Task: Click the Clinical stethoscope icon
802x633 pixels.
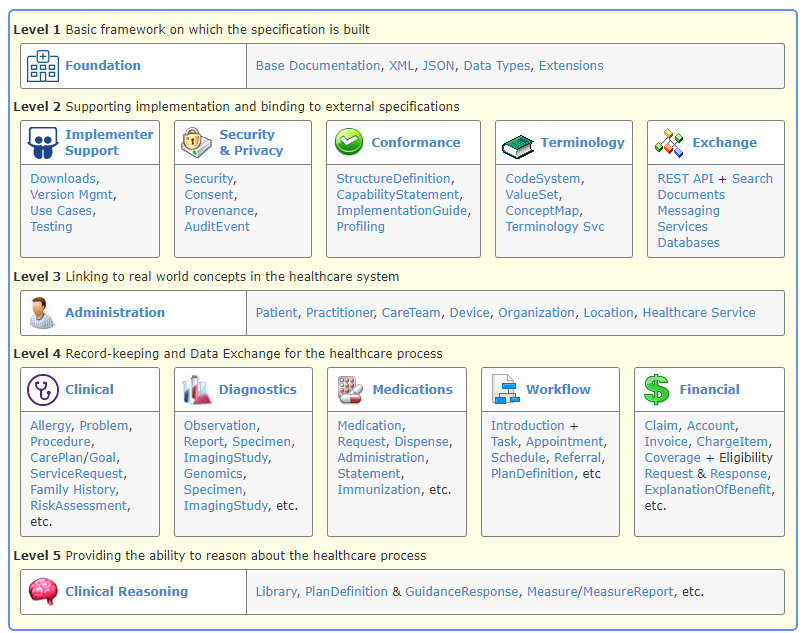Action: pos(43,390)
